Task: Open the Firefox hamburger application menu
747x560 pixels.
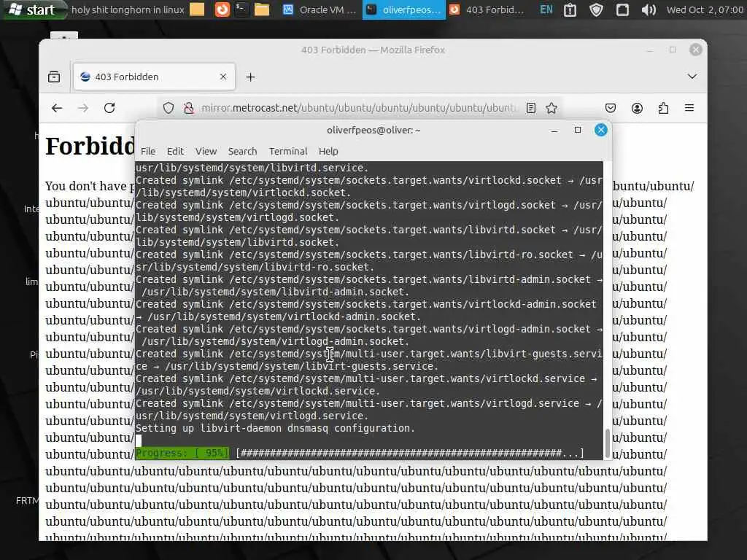Action: [x=689, y=108]
